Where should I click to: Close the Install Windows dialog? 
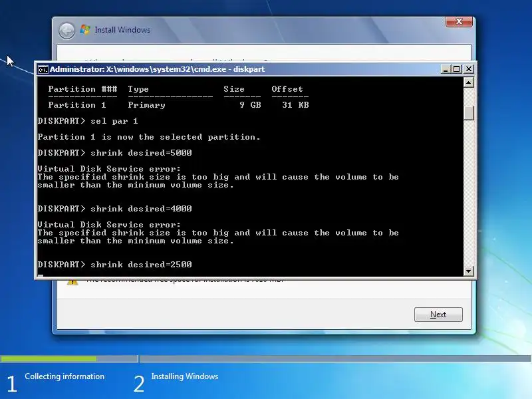(x=459, y=22)
